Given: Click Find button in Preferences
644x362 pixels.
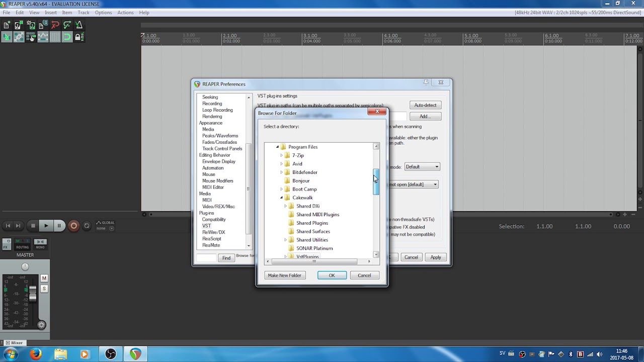Looking at the screenshot, I should 226,258.
